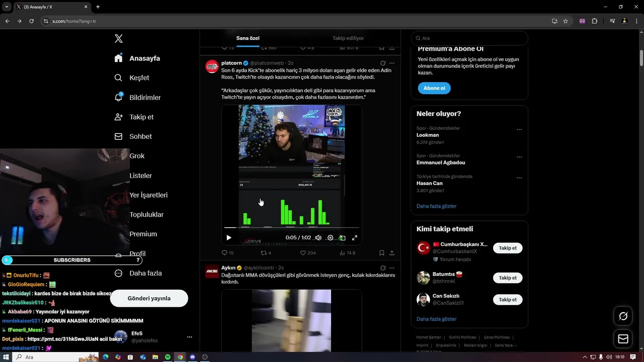Open browser Extensions puzzle icon
The width and height of the screenshot is (644, 362).
tap(594, 21)
